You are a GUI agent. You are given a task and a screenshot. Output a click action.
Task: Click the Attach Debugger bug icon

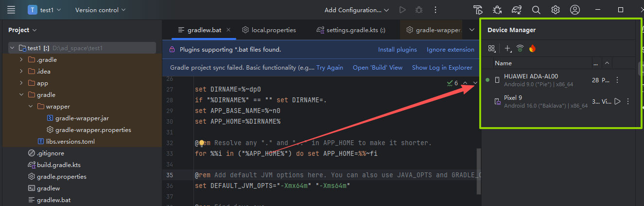[x=497, y=10]
